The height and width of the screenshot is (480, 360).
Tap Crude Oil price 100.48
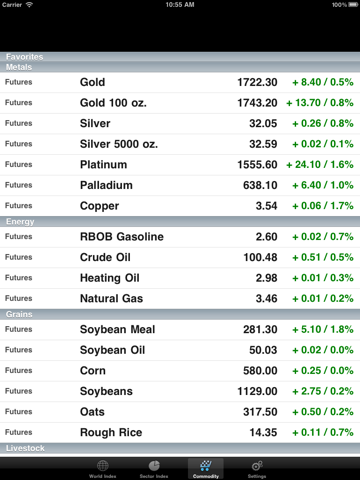coord(260,257)
